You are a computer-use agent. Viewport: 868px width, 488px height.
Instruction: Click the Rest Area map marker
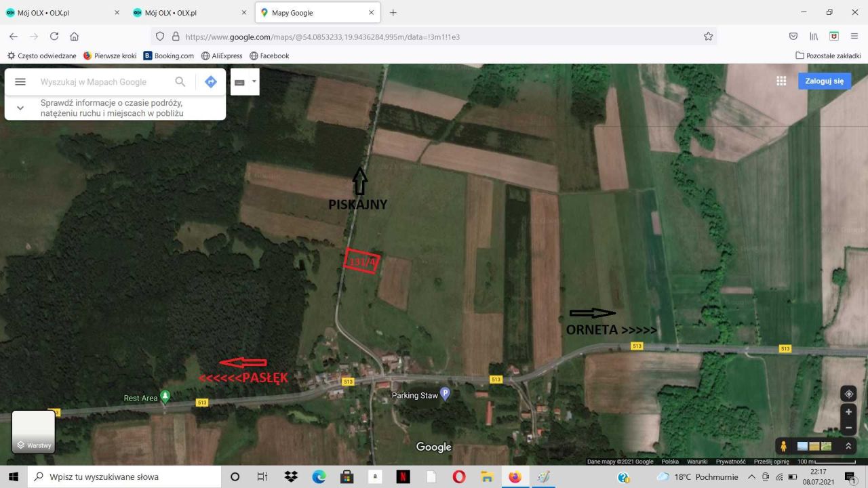pos(164,396)
